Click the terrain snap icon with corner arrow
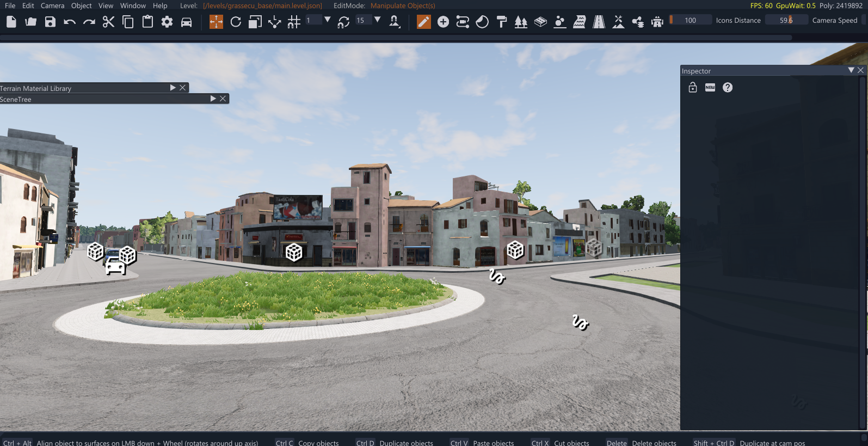This screenshot has width=868, height=446. coord(395,22)
